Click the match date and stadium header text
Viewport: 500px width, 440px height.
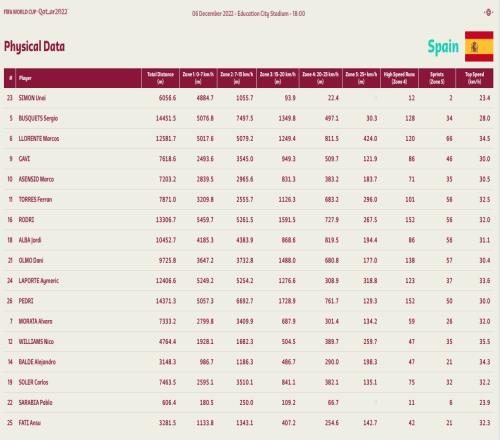[x=248, y=14]
